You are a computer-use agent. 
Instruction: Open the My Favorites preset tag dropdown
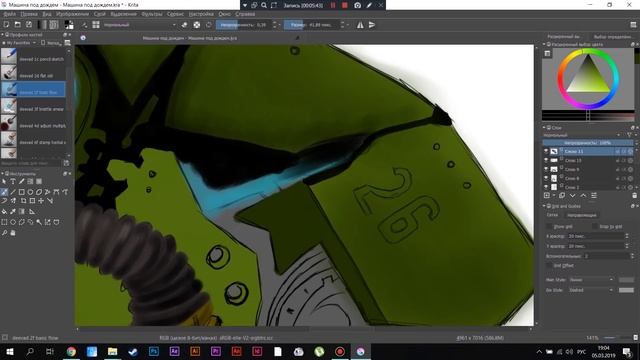click(x=20, y=43)
